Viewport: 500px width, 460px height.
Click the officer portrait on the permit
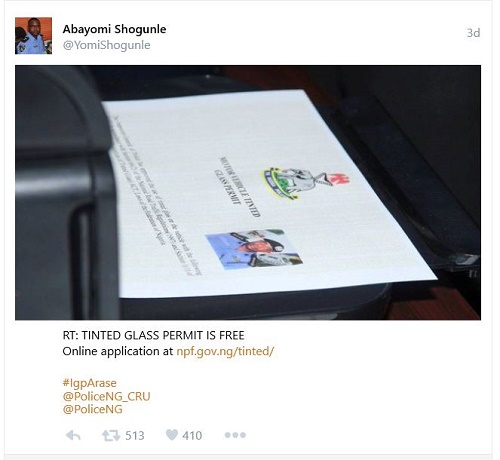(x=254, y=249)
